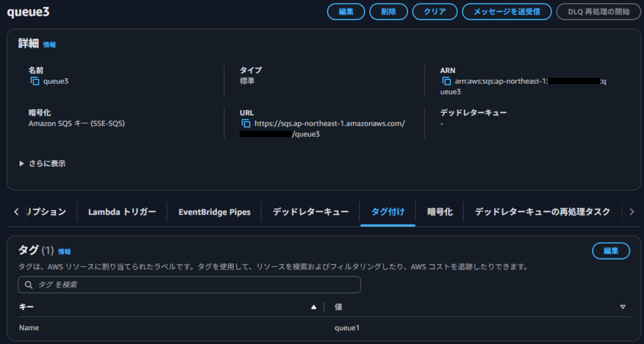This screenshot has width=644, height=344.
Task: Open the EventBridge Pipes tab
Action: 214,212
